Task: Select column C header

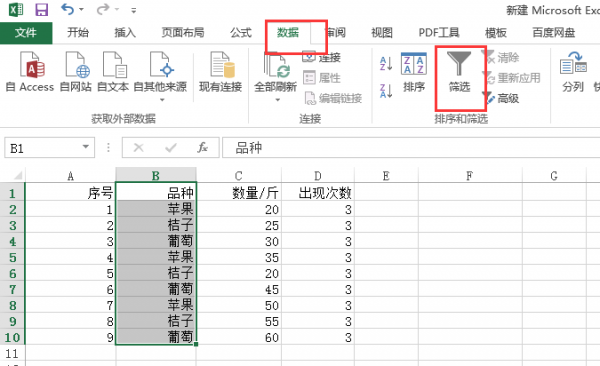Action: click(238, 176)
